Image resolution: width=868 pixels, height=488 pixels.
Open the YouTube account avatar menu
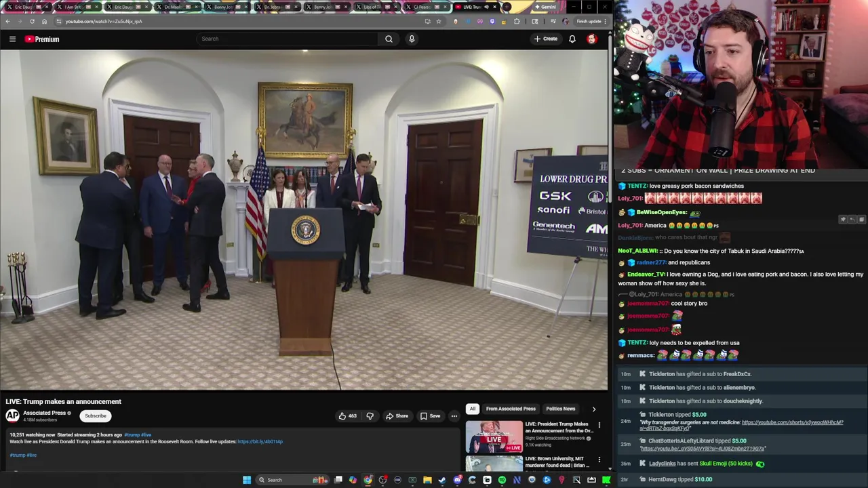tap(591, 39)
